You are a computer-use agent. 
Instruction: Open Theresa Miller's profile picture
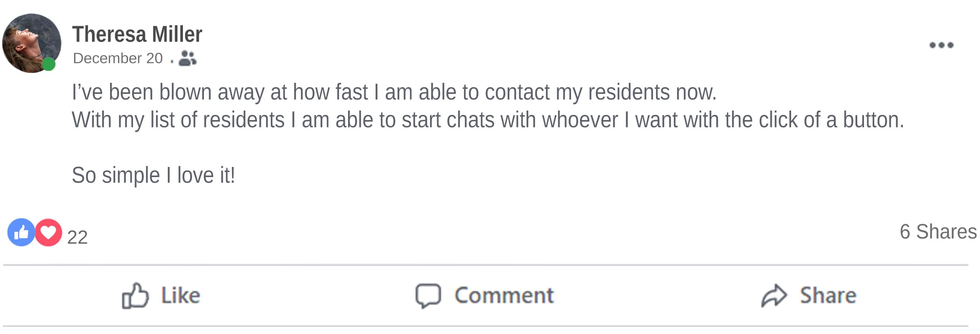tap(31, 43)
